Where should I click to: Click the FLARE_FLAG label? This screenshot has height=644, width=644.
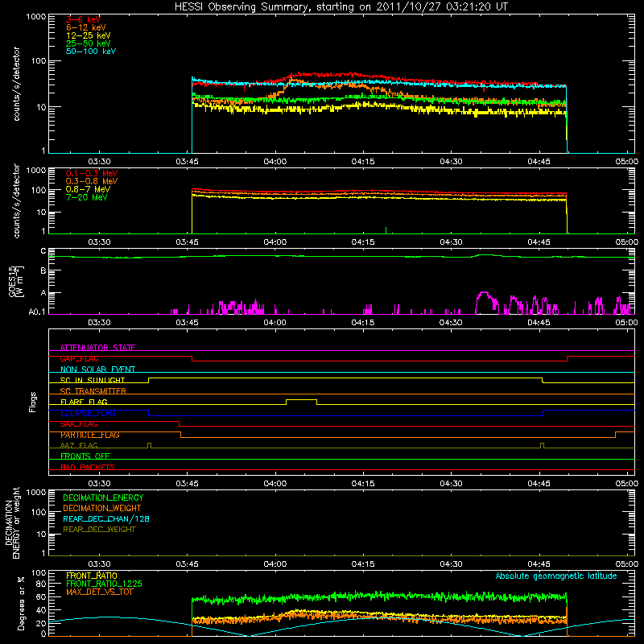click(84, 402)
